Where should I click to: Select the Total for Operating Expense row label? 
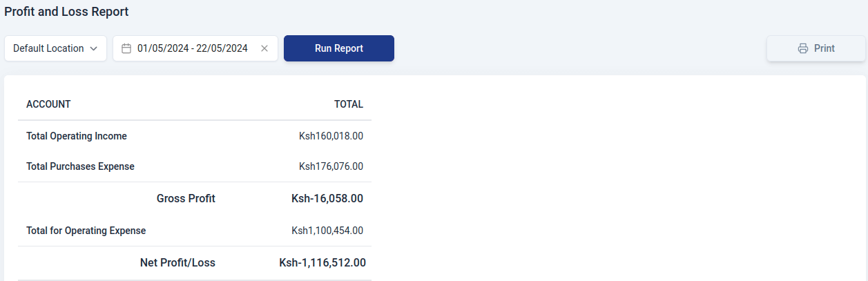86,231
